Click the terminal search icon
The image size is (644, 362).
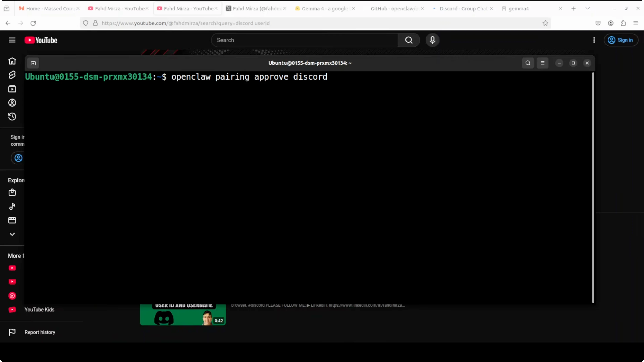pos(528,63)
